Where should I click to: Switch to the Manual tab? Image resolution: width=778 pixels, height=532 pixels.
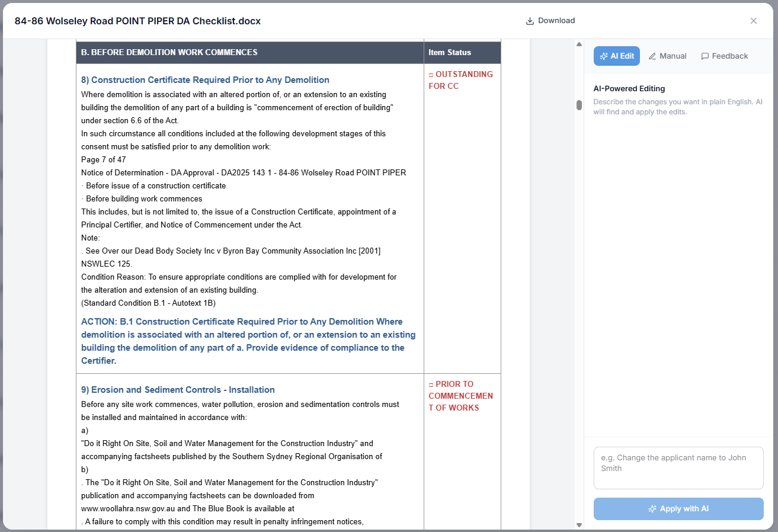click(667, 56)
